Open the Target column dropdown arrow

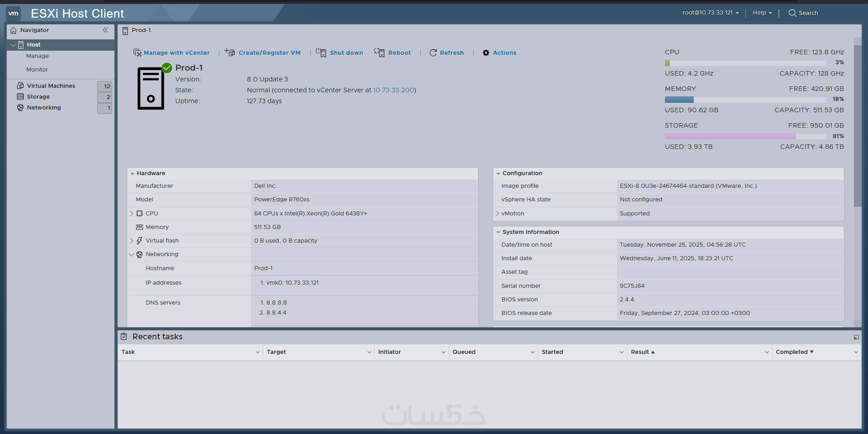click(369, 352)
